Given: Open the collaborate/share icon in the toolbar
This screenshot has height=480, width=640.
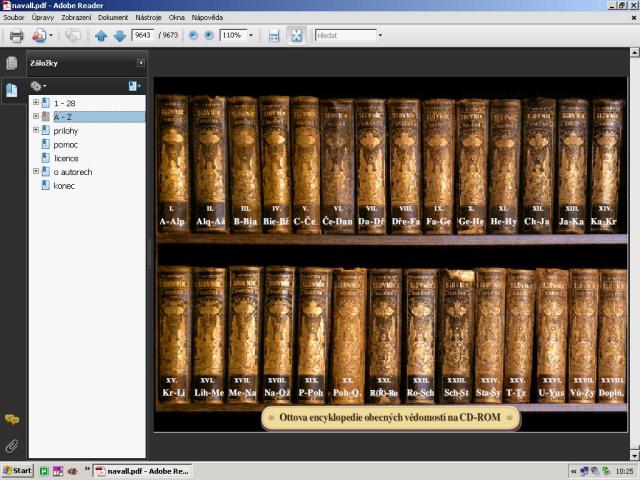Looking at the screenshot, I should tap(39, 36).
